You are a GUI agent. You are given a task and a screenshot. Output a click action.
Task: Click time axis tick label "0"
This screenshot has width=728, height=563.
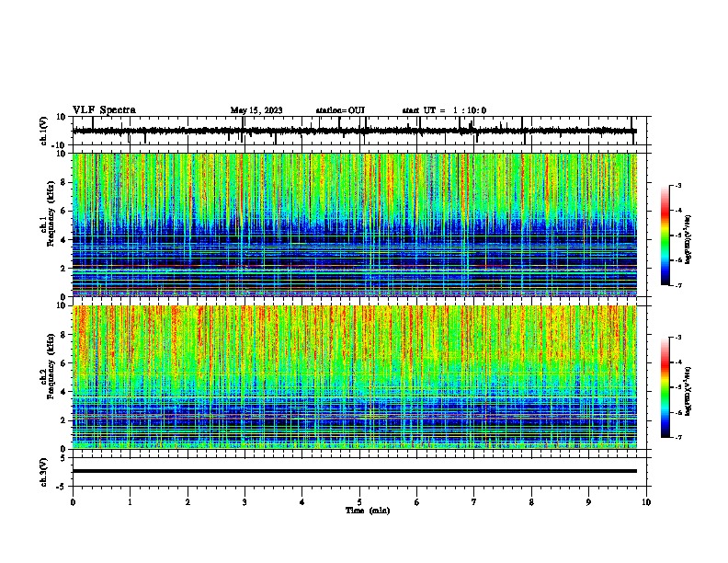click(x=73, y=502)
